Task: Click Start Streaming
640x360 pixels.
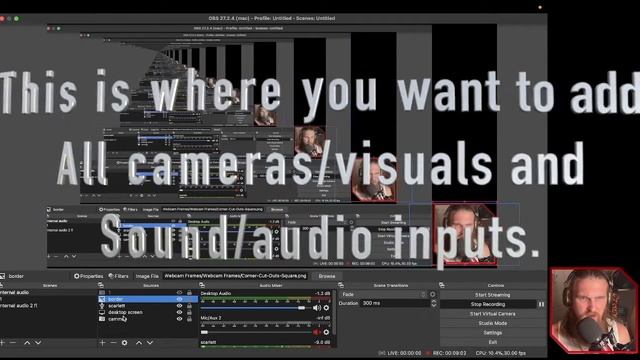Action: 493,295
